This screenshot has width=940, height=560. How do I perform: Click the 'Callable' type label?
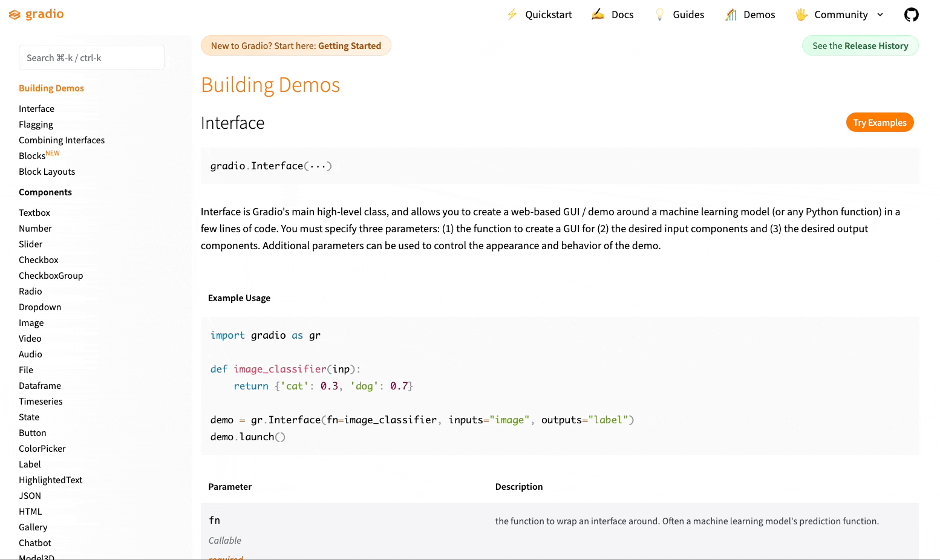tap(225, 541)
